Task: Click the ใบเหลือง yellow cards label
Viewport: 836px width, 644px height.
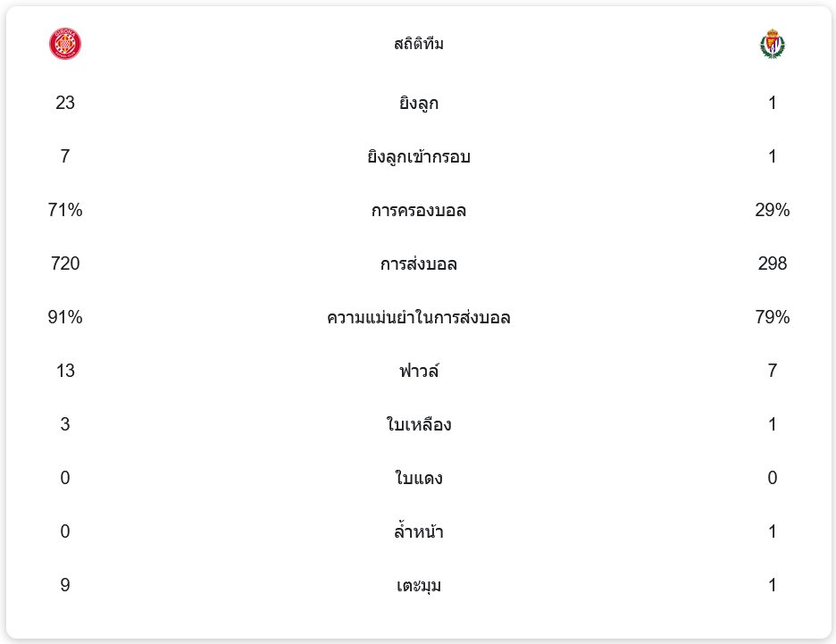Action: click(x=418, y=425)
